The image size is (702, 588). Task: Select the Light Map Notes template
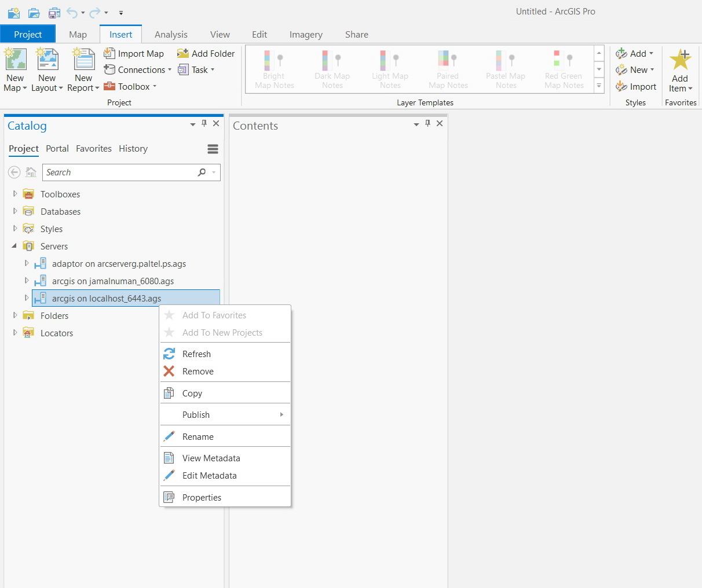click(390, 69)
